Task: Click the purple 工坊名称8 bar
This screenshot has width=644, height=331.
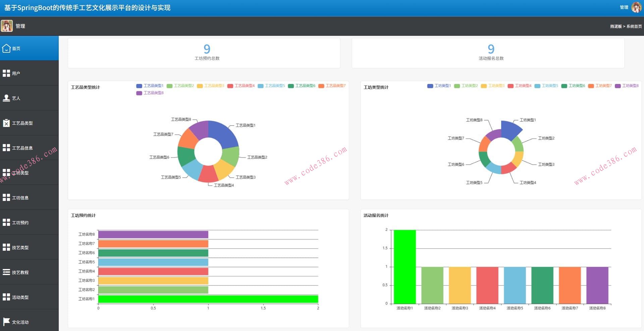Action: coord(153,234)
